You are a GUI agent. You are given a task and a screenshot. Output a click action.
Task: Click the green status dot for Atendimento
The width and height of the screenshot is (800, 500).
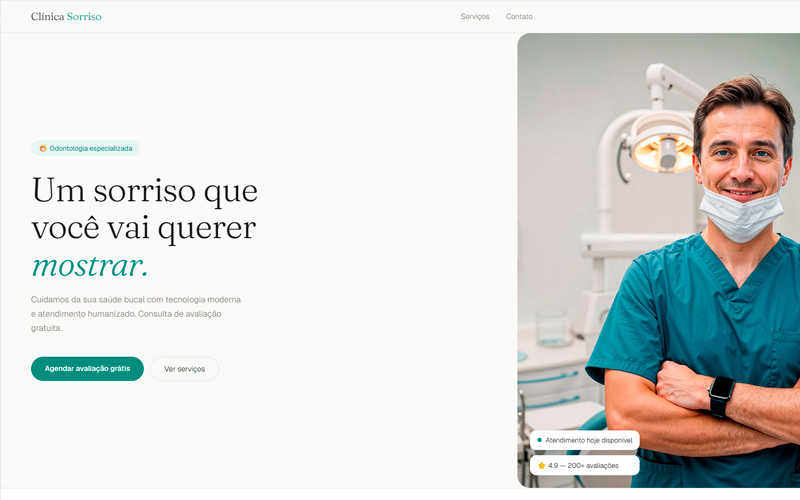click(539, 440)
